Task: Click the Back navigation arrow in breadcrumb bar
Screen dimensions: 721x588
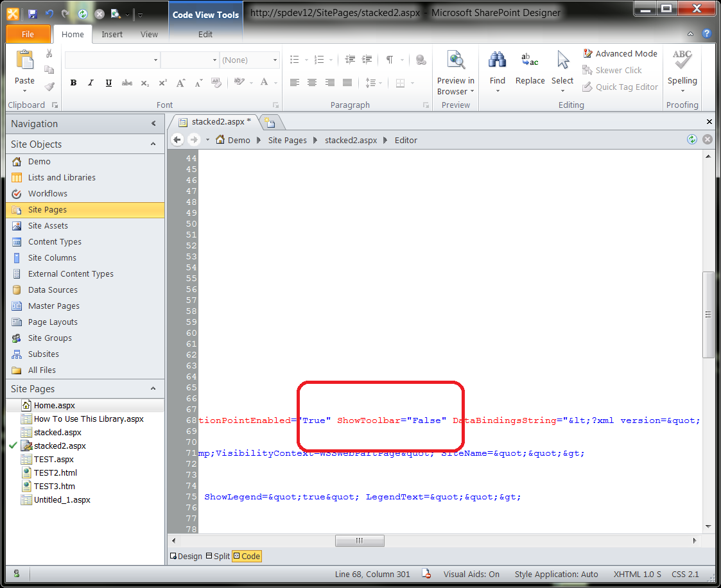Action: click(177, 140)
